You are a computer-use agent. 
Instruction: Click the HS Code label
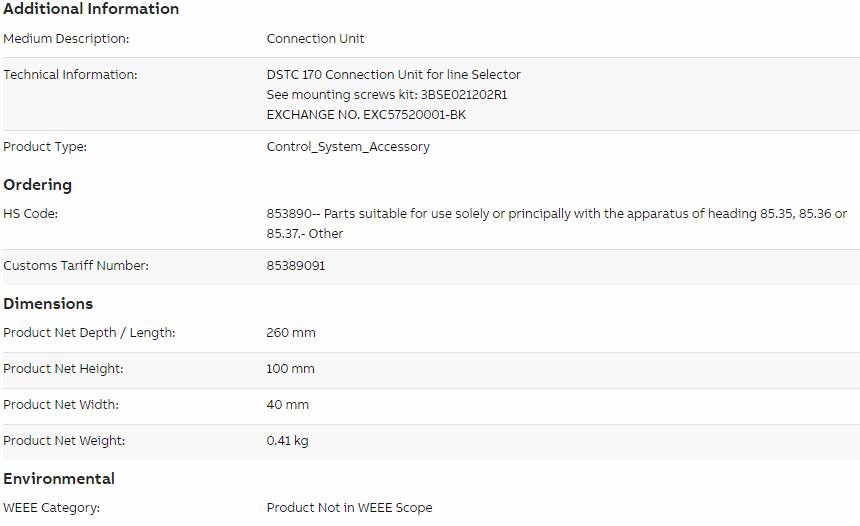(x=31, y=213)
